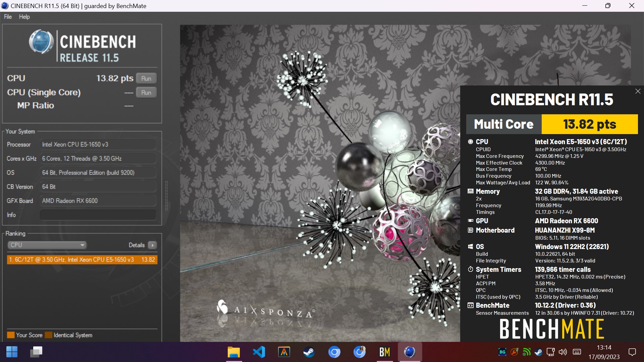644x362 pixels.
Task: Click the rendered scene image
Action: coord(320,183)
